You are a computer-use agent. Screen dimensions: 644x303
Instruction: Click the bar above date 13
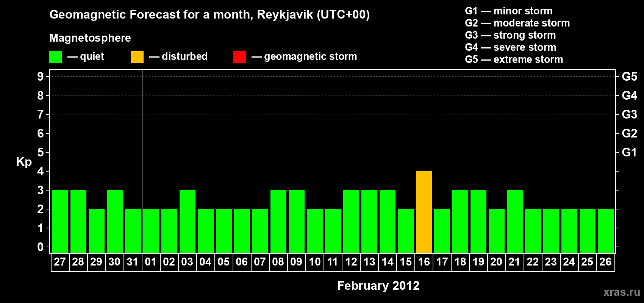[369, 221]
